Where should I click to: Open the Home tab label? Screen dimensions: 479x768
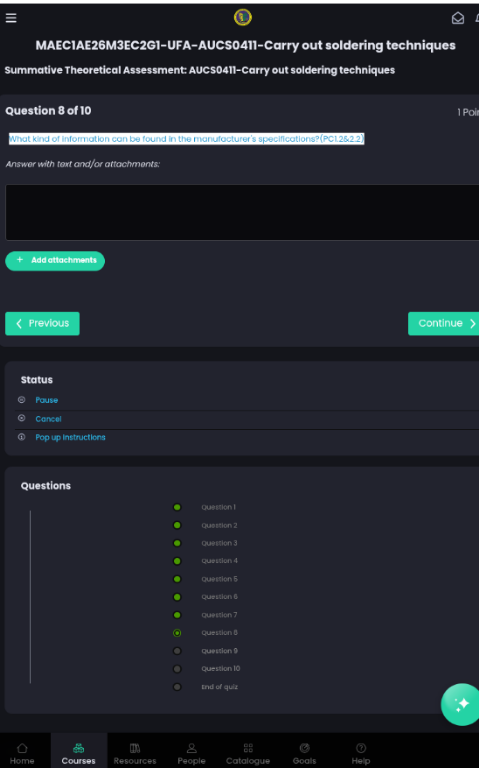pyautogui.click(x=22, y=761)
